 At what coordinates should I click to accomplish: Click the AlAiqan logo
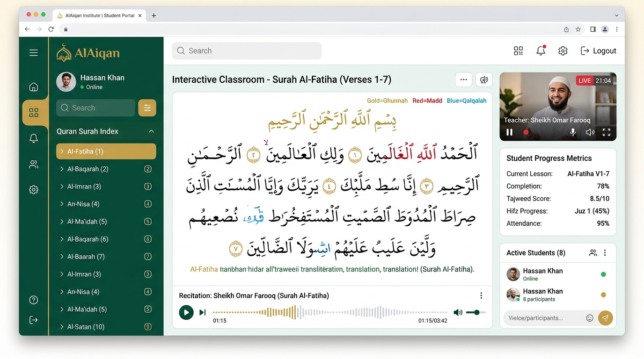pos(88,53)
